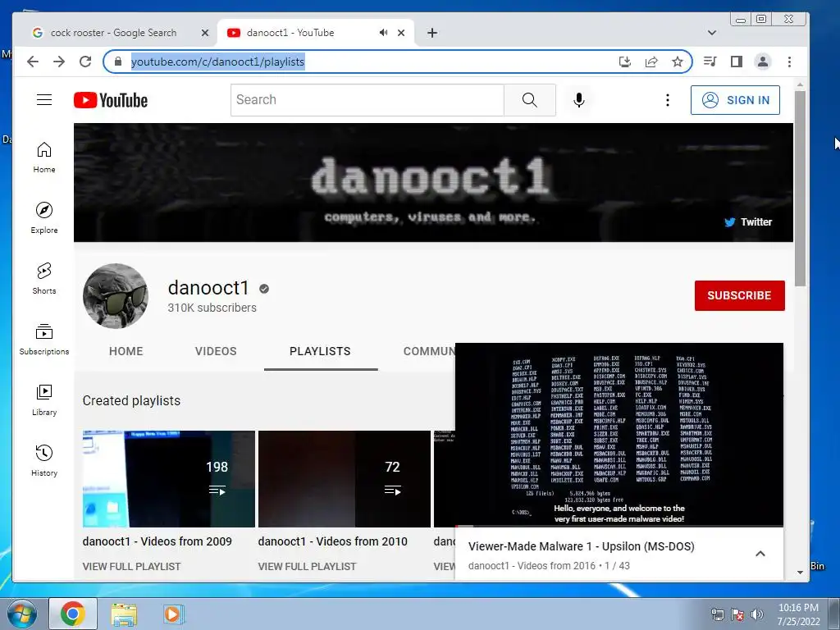Open a new browser tab
This screenshot has height=630, width=840.
coord(431,33)
